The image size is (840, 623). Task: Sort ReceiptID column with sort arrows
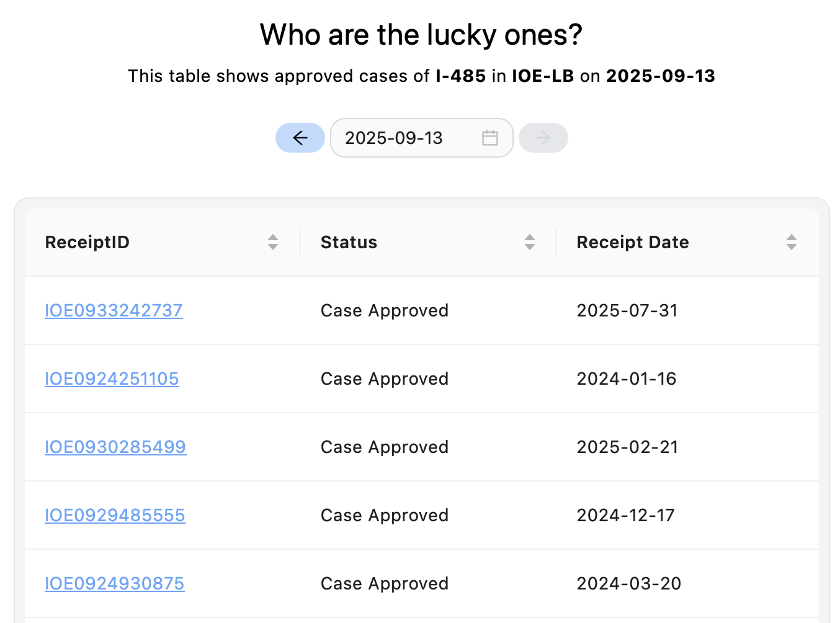pos(273,242)
